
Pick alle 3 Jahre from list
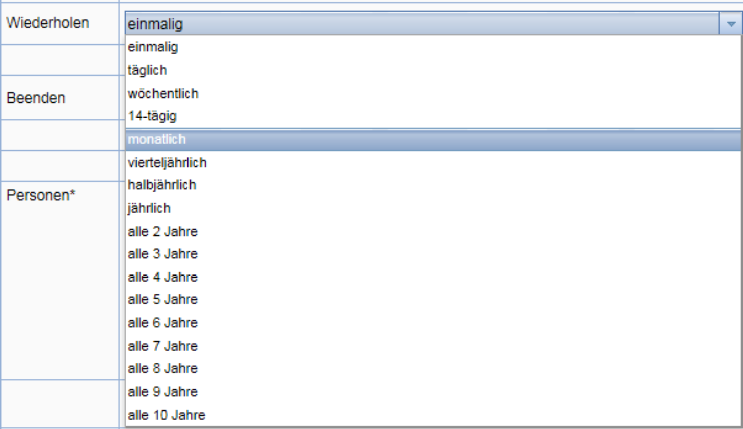[x=433, y=254]
